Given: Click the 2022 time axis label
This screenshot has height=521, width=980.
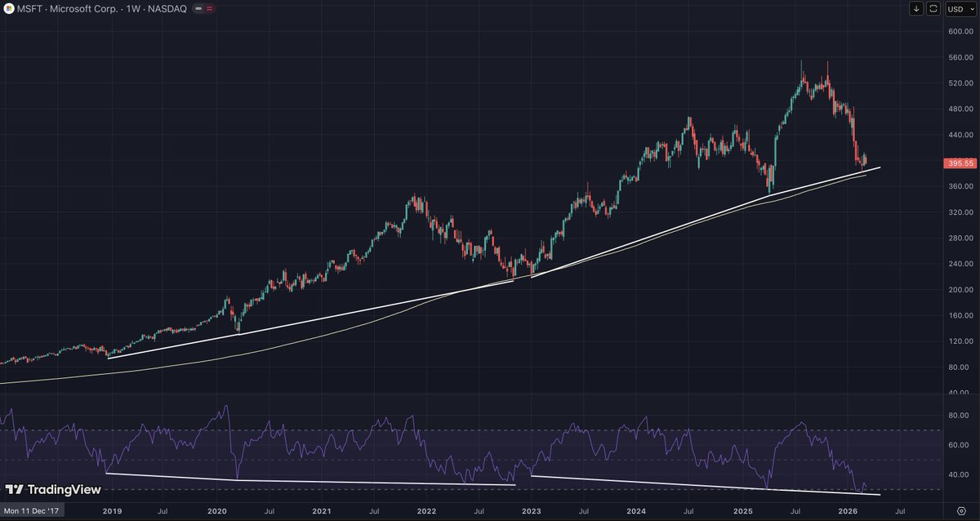Looking at the screenshot, I should (426, 510).
